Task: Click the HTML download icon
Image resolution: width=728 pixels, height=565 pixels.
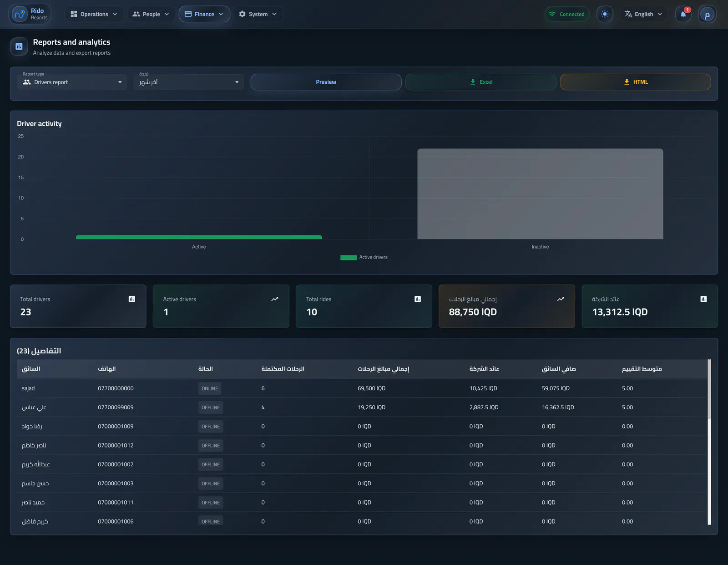Action: [x=627, y=82]
